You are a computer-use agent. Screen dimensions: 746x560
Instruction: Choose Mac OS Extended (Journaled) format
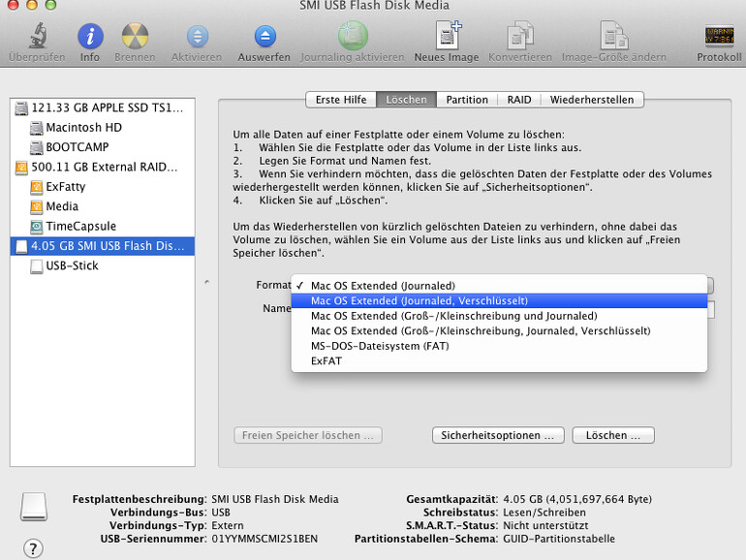pos(499,286)
